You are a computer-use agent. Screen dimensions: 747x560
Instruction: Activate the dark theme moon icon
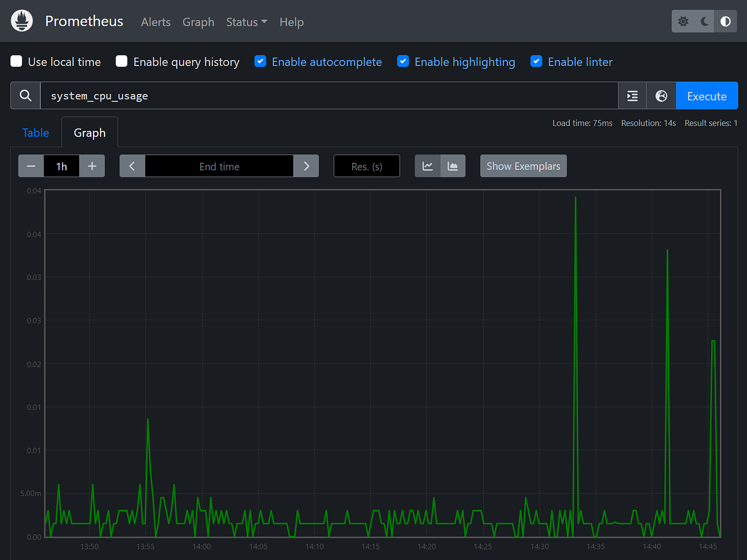(705, 21)
